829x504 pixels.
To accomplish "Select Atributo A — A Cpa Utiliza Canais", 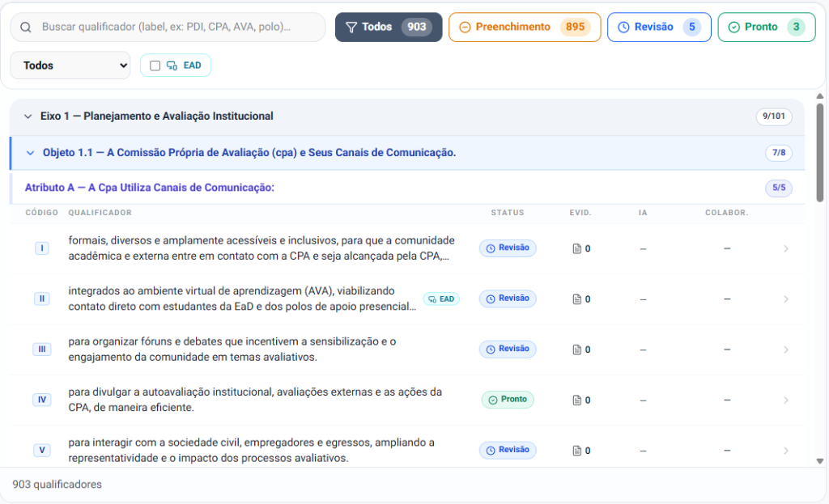I will tap(150, 188).
